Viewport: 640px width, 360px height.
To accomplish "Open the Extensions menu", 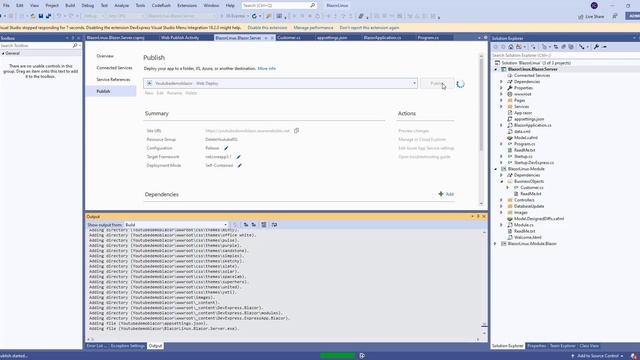I will 187,5.
